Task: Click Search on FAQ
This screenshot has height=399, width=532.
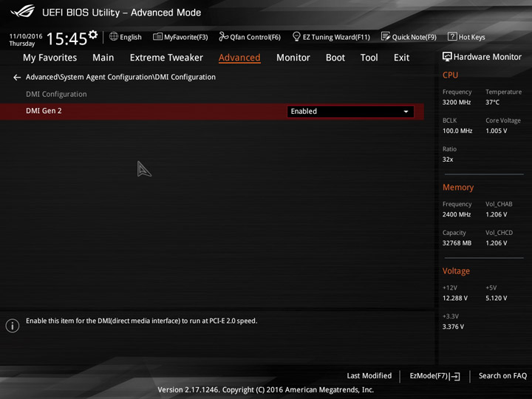Action: 503,375
